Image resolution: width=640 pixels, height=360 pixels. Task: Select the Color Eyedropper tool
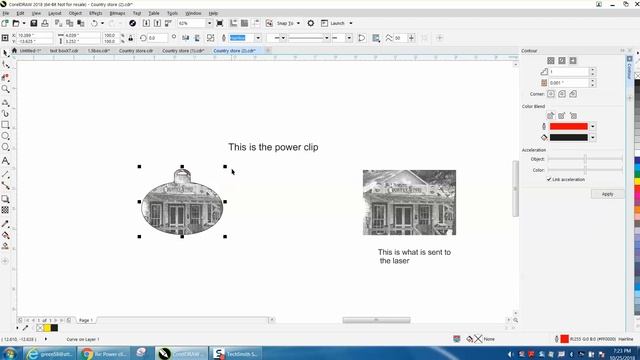click(x=5, y=224)
